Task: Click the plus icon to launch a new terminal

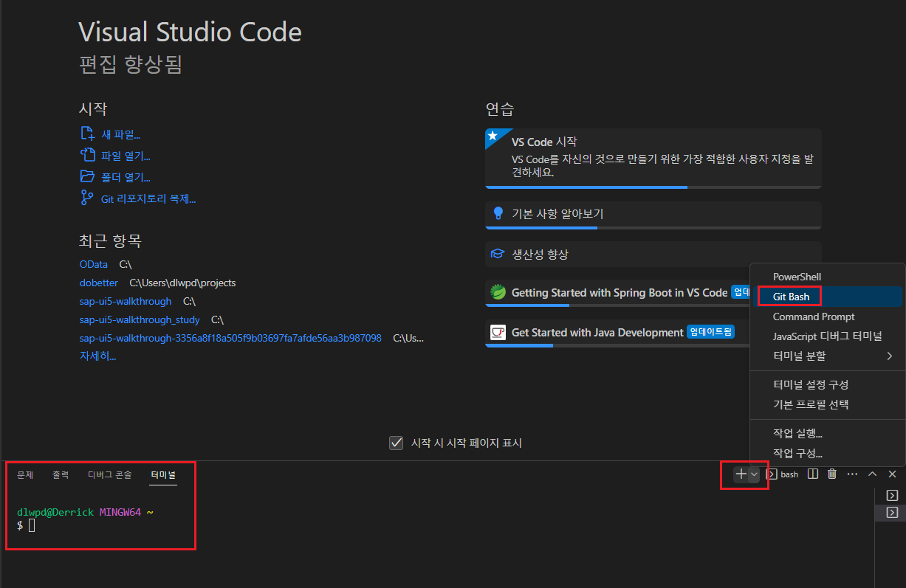Action: pos(741,474)
